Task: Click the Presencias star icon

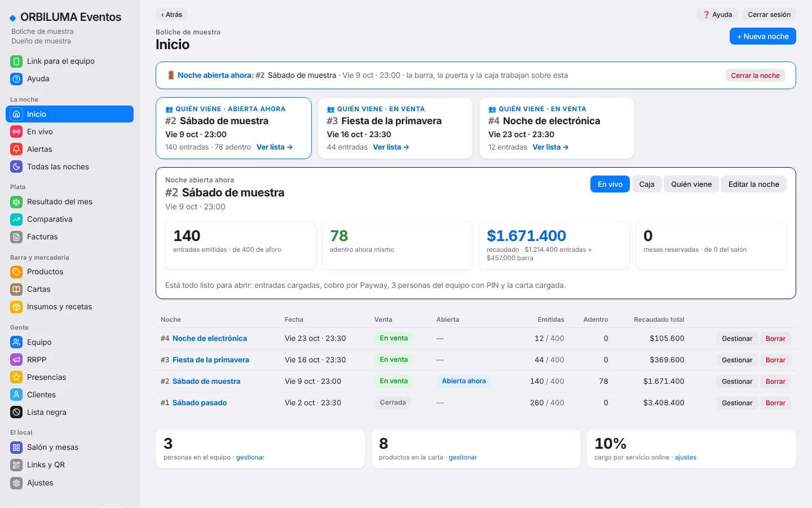Action: point(16,377)
